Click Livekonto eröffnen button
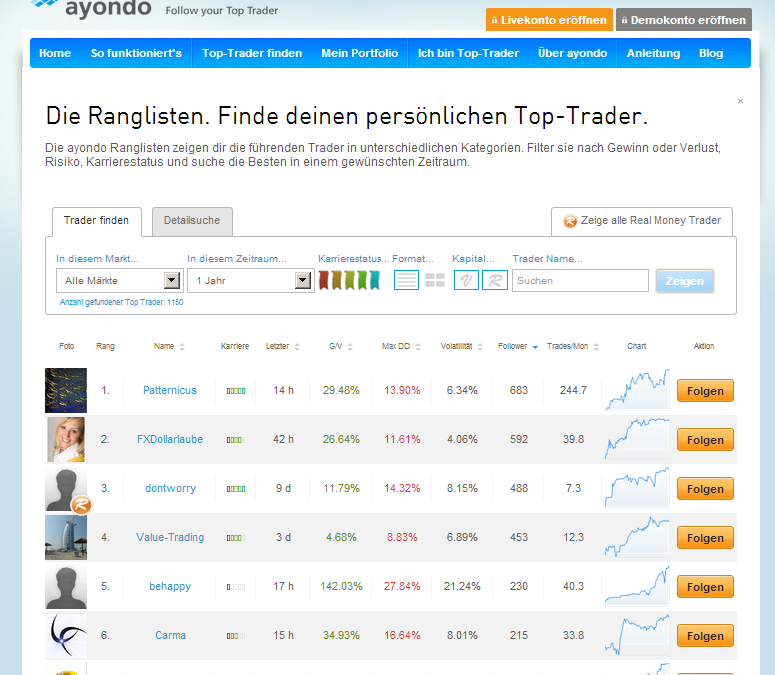This screenshot has width=775, height=675. [x=548, y=19]
